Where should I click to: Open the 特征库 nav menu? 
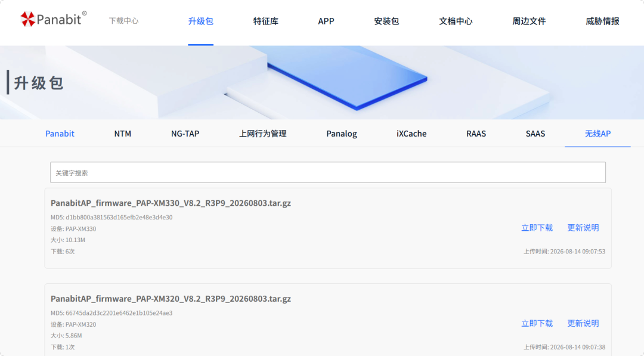(x=266, y=21)
